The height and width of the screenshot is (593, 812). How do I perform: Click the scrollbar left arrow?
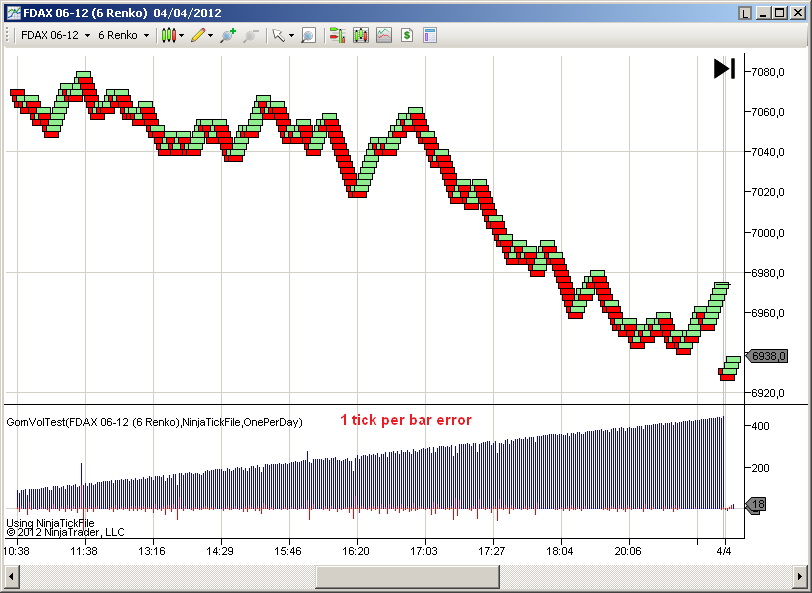coord(11,576)
